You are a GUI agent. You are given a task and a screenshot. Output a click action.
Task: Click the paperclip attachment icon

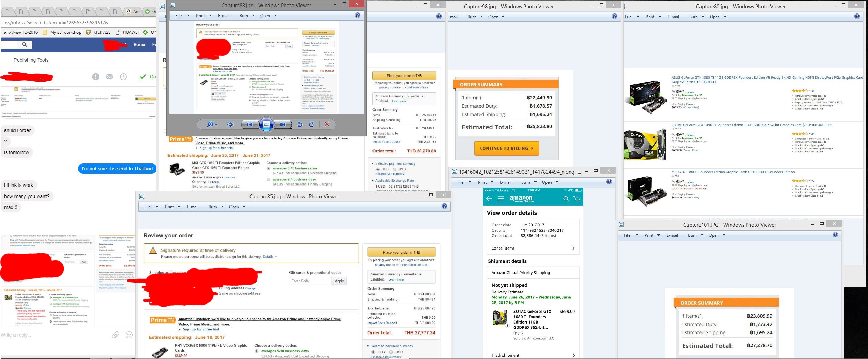(115, 335)
